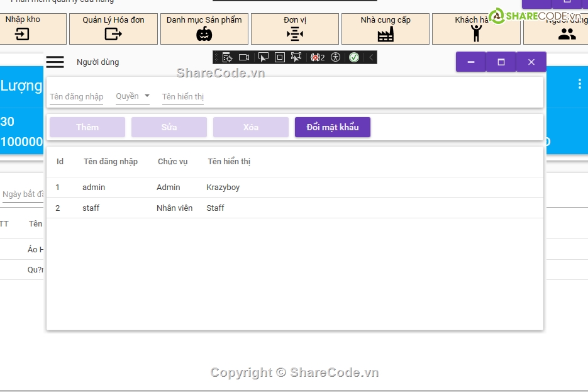
Task: Click the green checkmark in debug toolbar
Action: [354, 57]
